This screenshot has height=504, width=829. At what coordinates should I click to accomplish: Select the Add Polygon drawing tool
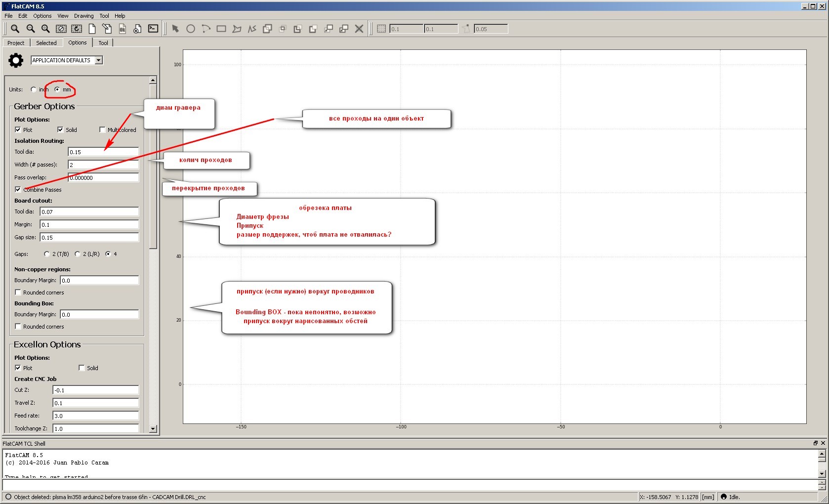(237, 29)
